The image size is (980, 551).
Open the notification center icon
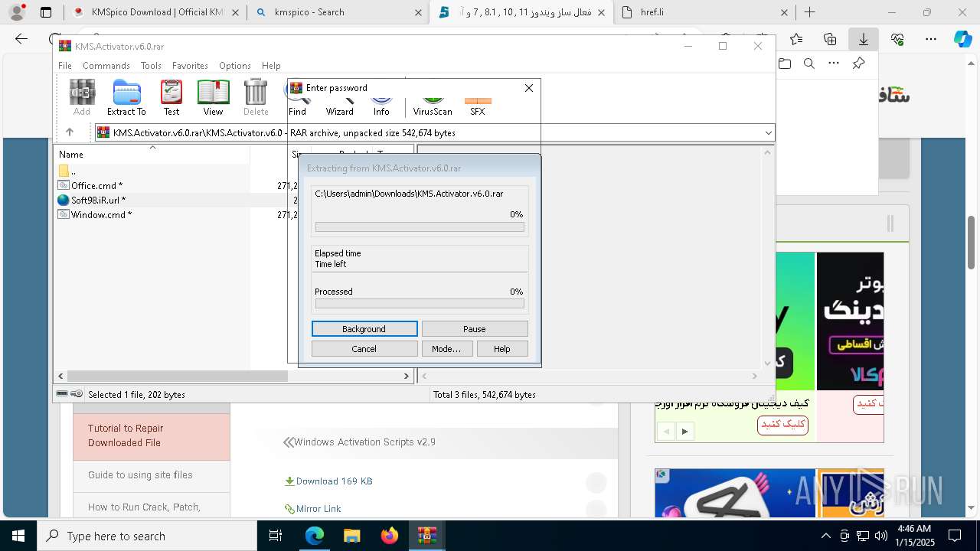tap(955, 536)
